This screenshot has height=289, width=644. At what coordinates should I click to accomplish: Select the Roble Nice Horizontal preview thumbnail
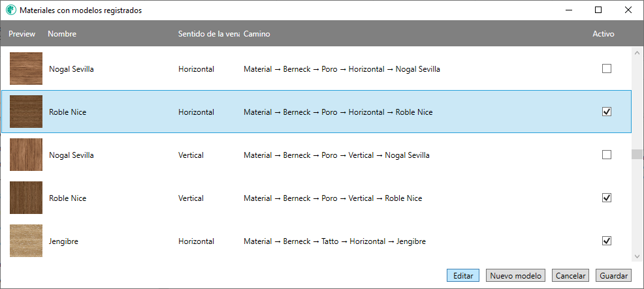tap(26, 112)
